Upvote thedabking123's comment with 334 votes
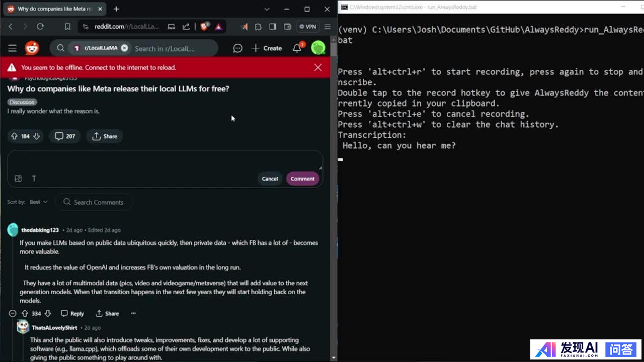Screen dimensions: 644x362 click(25, 313)
